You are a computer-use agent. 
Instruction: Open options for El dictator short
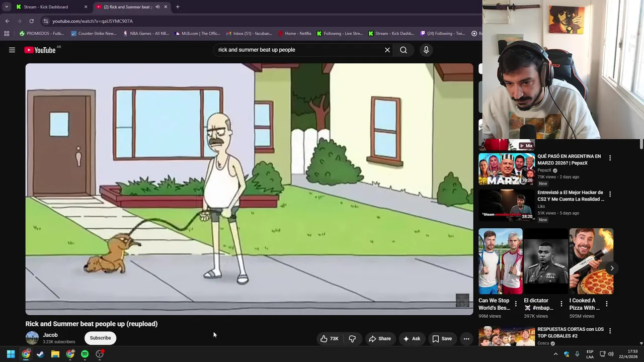tap(561, 304)
